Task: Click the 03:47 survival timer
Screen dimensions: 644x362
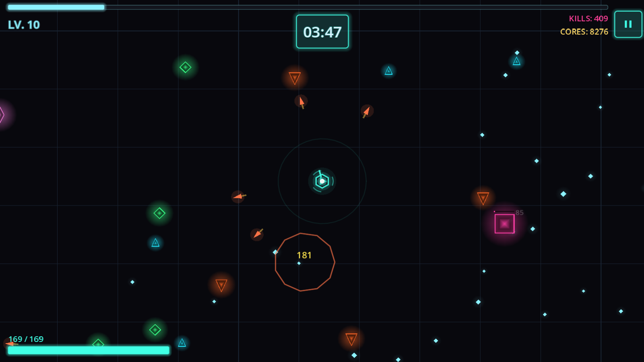Action: click(x=322, y=32)
